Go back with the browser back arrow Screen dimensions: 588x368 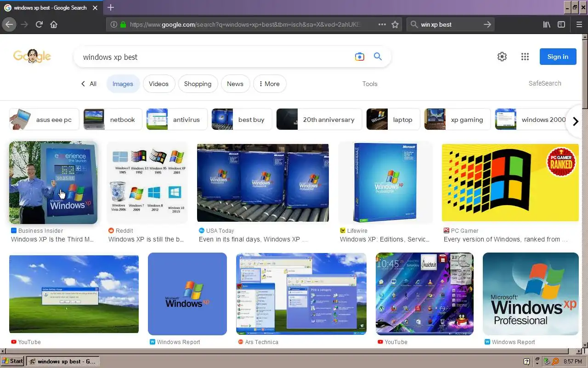(x=9, y=24)
